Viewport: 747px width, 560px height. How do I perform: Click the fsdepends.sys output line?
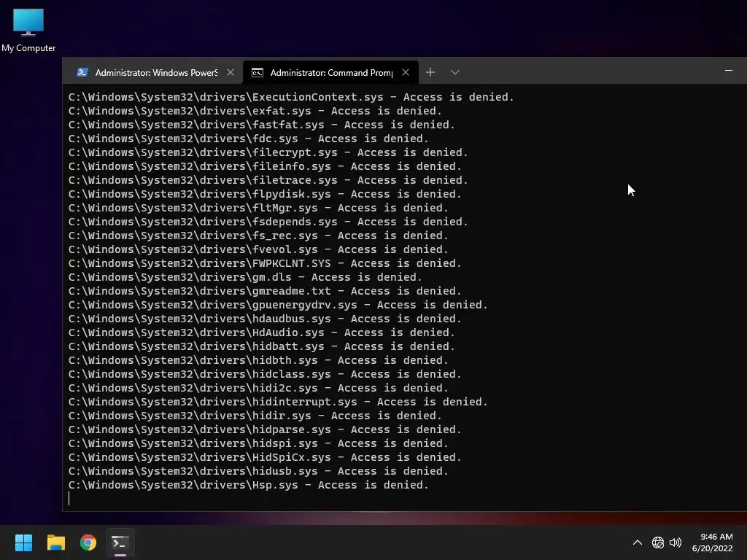268,222
